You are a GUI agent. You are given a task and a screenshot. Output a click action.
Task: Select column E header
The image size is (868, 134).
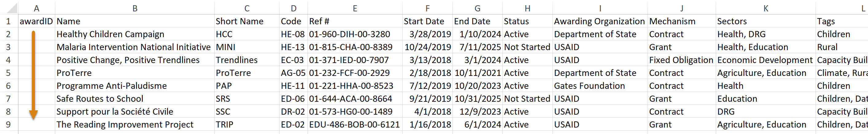(355, 8)
